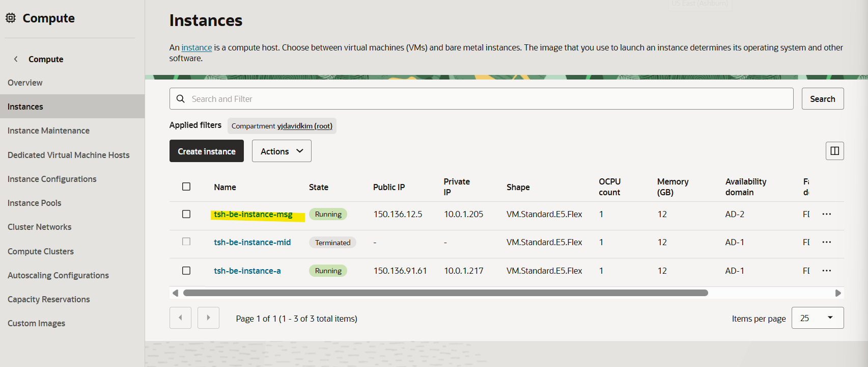Click the horizontal scrollbar right arrow
Image resolution: width=868 pixels, height=367 pixels.
(838, 293)
